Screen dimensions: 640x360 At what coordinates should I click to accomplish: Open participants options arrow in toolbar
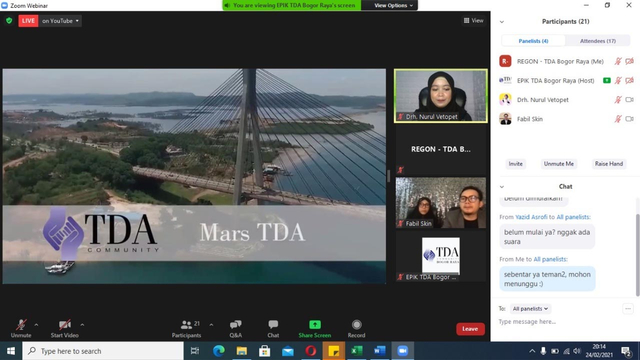211,325
